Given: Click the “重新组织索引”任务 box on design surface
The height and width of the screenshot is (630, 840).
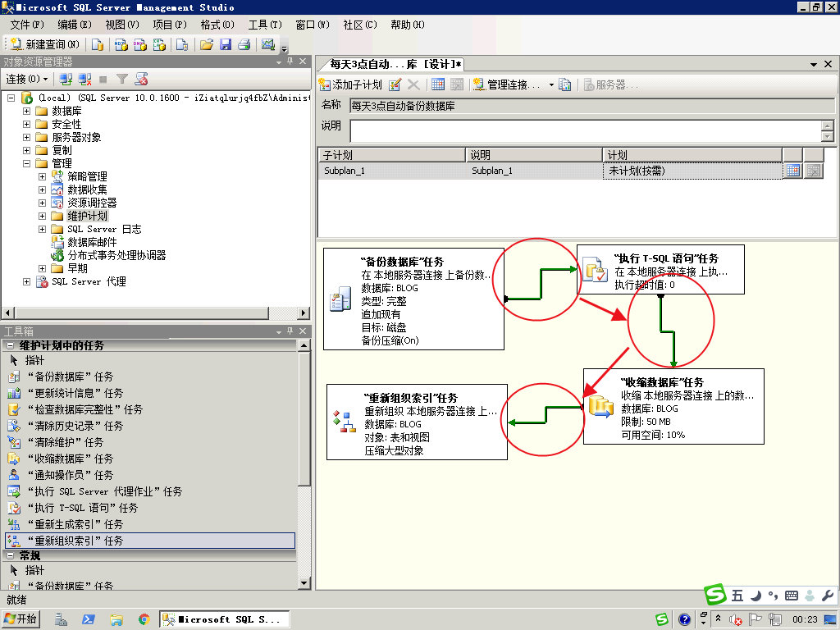Looking at the screenshot, I should click(417, 422).
